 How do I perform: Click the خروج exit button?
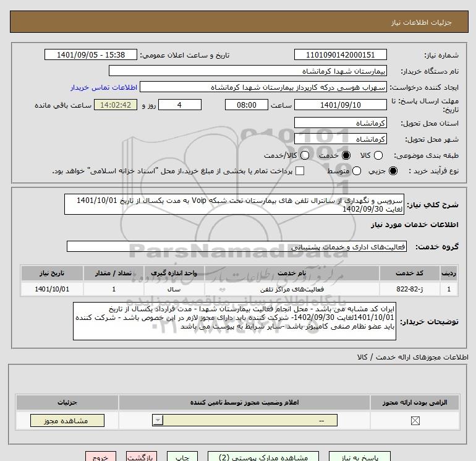tap(101, 457)
